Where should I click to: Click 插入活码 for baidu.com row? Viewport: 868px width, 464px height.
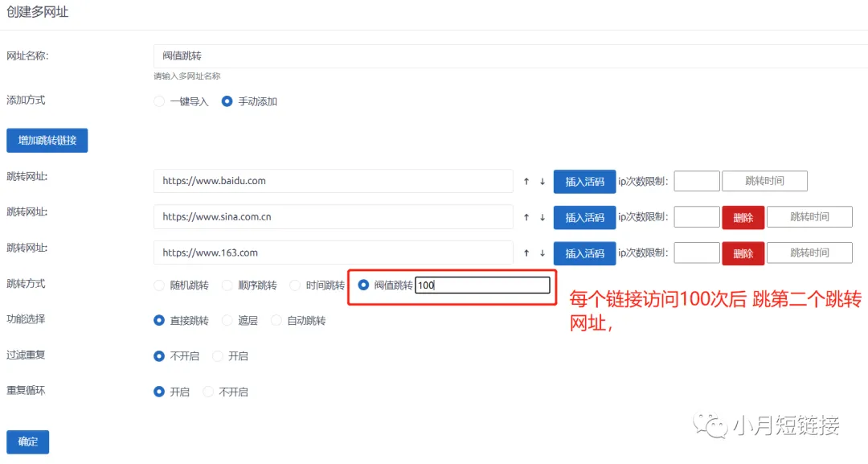pyautogui.click(x=584, y=182)
